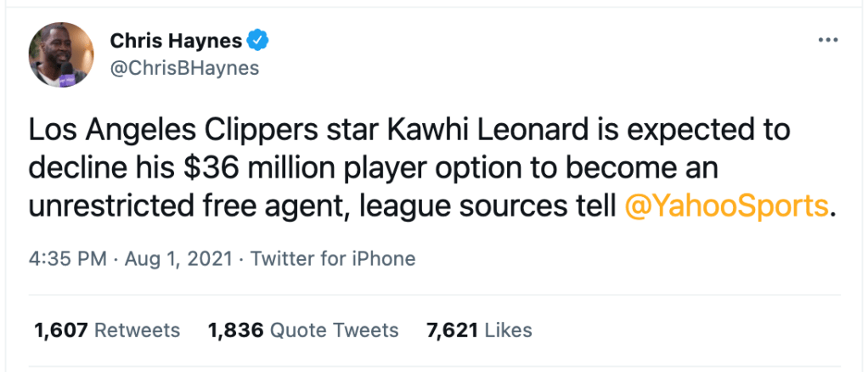The image size is (868, 372).
Task: Open the Chris Haynes display name link
Action: coord(176,40)
